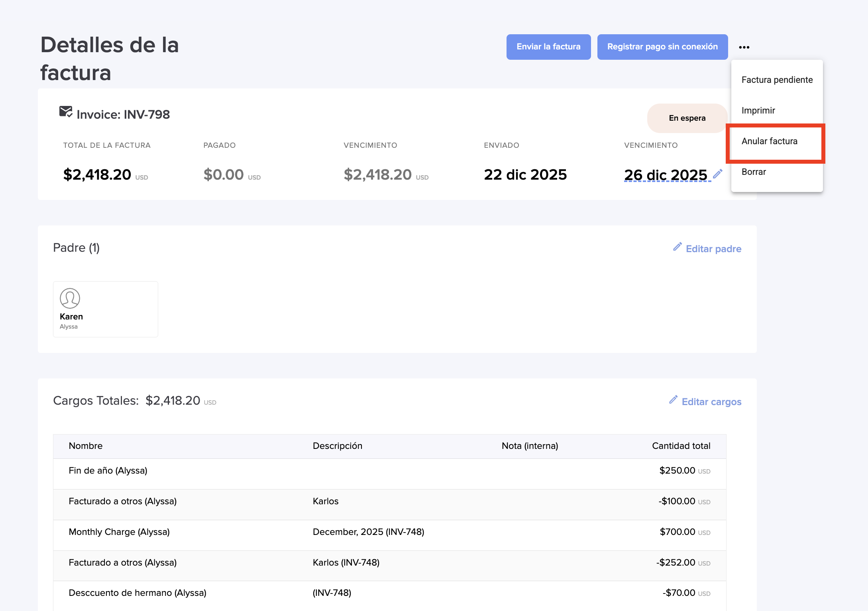Select Anular factura menu option
Screen dimensions: 868x611
769,141
